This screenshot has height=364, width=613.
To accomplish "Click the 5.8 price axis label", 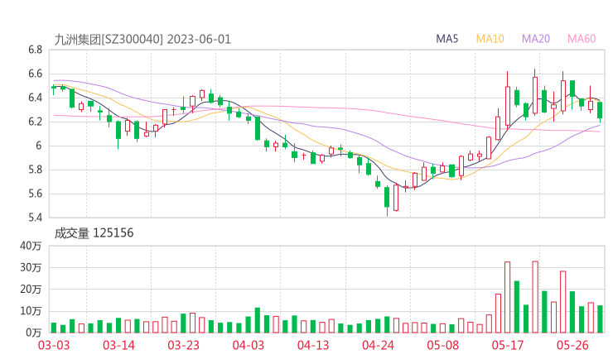I will [x=35, y=170].
